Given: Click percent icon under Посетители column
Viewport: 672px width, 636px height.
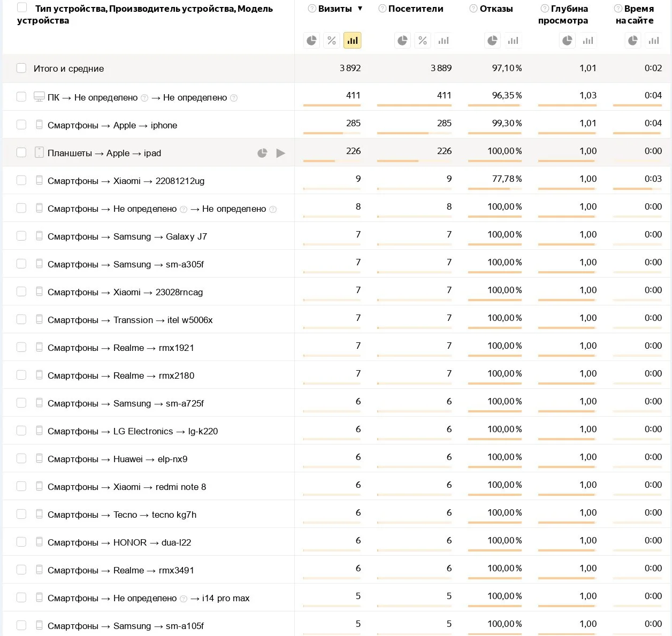Looking at the screenshot, I should click(423, 41).
